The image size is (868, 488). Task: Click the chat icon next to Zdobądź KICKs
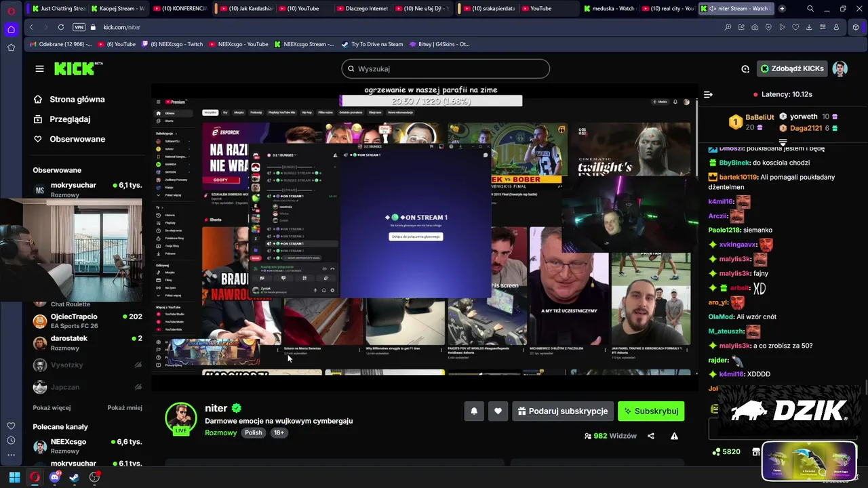(x=745, y=68)
